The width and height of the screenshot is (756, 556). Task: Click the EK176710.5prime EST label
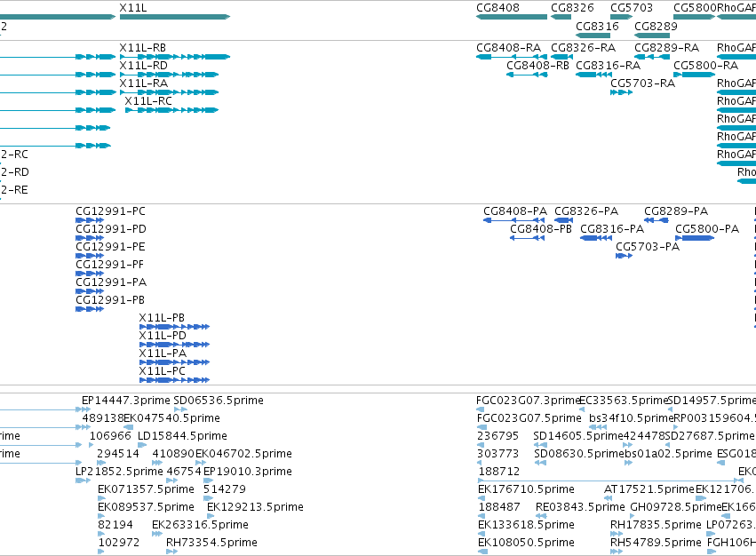click(x=526, y=490)
